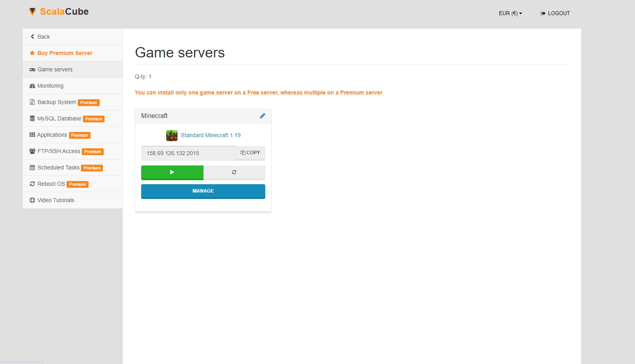The image size is (635, 364).
Task: Open the Monitoring section
Action: (x=73, y=86)
